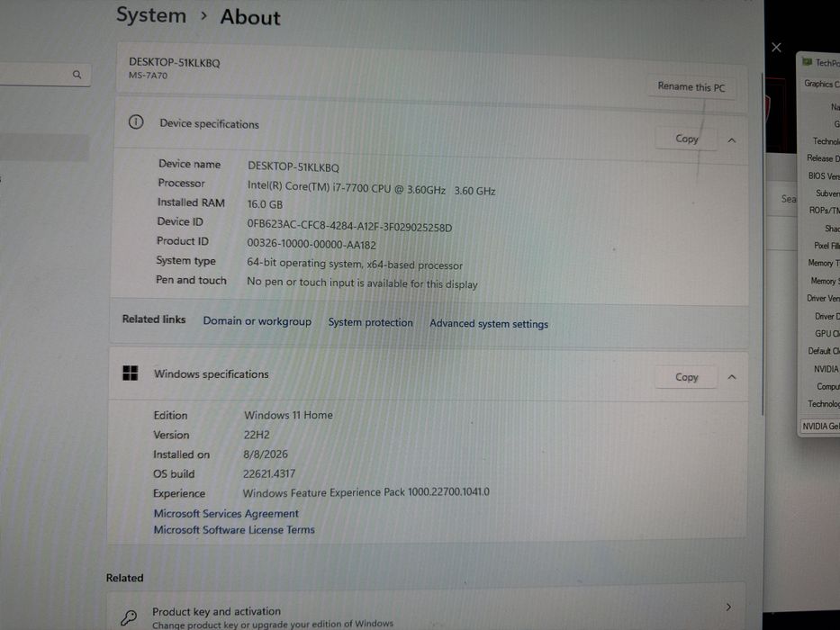Screen dimensions: 840x630
Task: Click the 64-bit operating system text
Action: point(355,264)
